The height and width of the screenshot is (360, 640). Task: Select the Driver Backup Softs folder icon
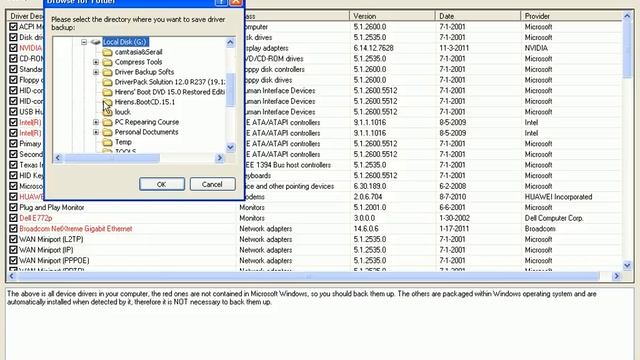(x=107, y=72)
